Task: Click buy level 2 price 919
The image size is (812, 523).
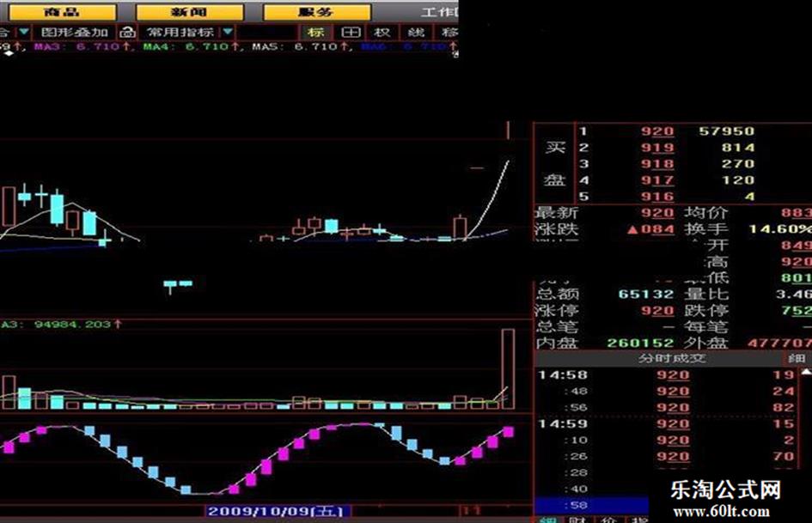Action: 657,148
